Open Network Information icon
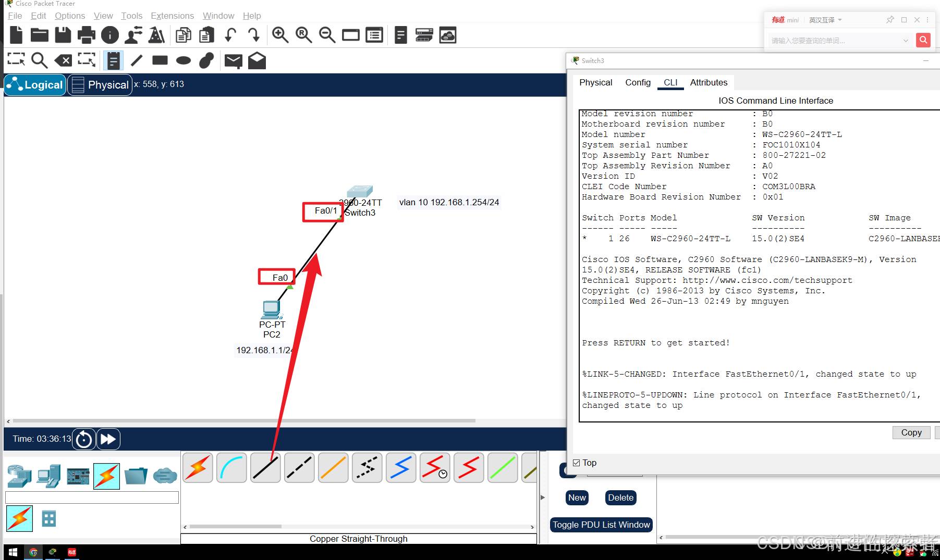The height and width of the screenshot is (560, 940). pos(110,35)
